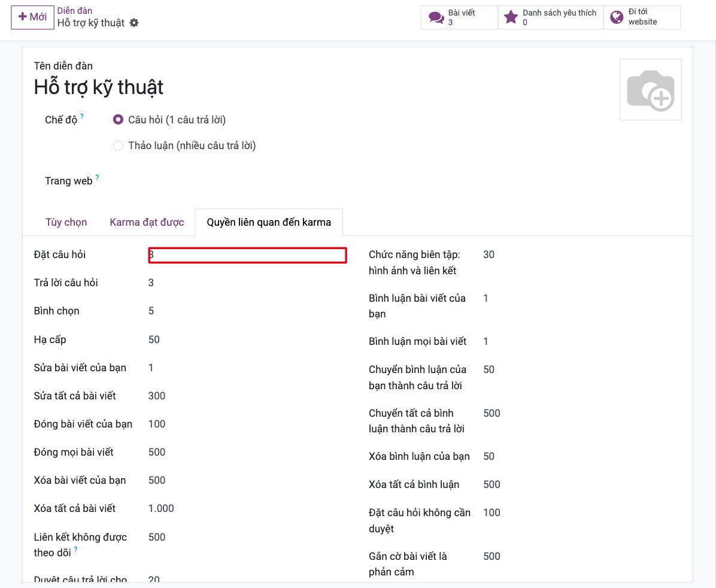Select Thảo luận (nhiều câu trả lời) mode
Viewport: 716px width, 588px height.
click(x=119, y=146)
